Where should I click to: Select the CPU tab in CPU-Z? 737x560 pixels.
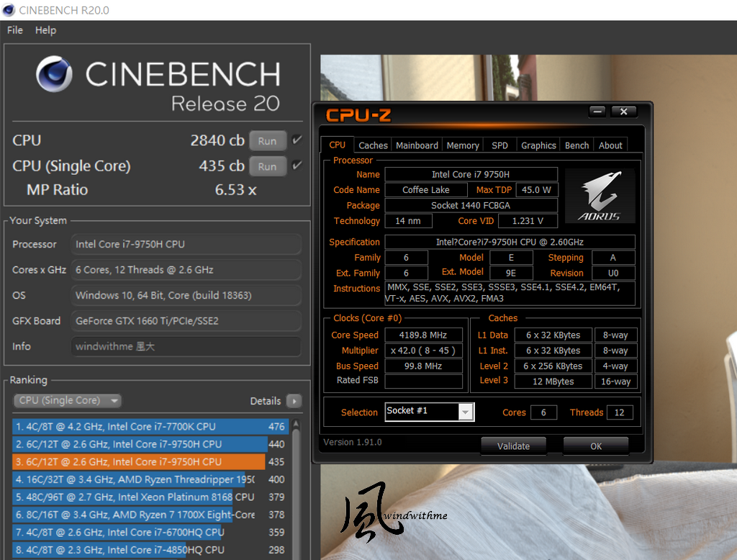(337, 145)
